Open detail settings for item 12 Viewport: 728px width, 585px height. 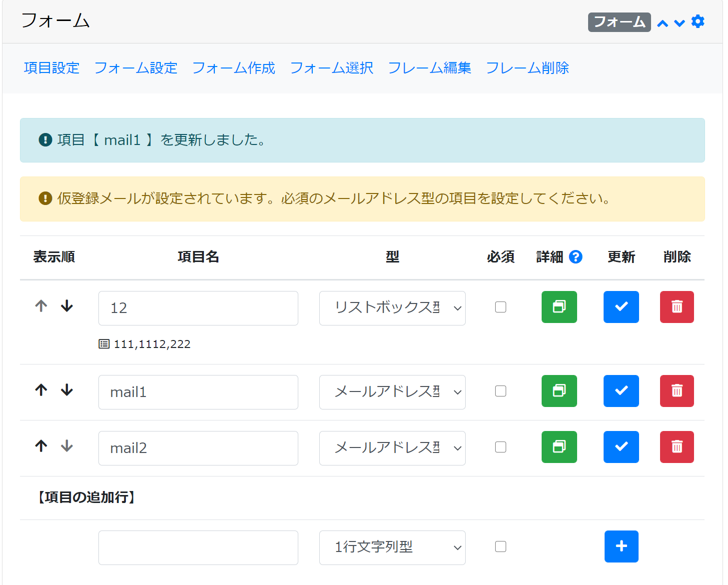coord(559,307)
